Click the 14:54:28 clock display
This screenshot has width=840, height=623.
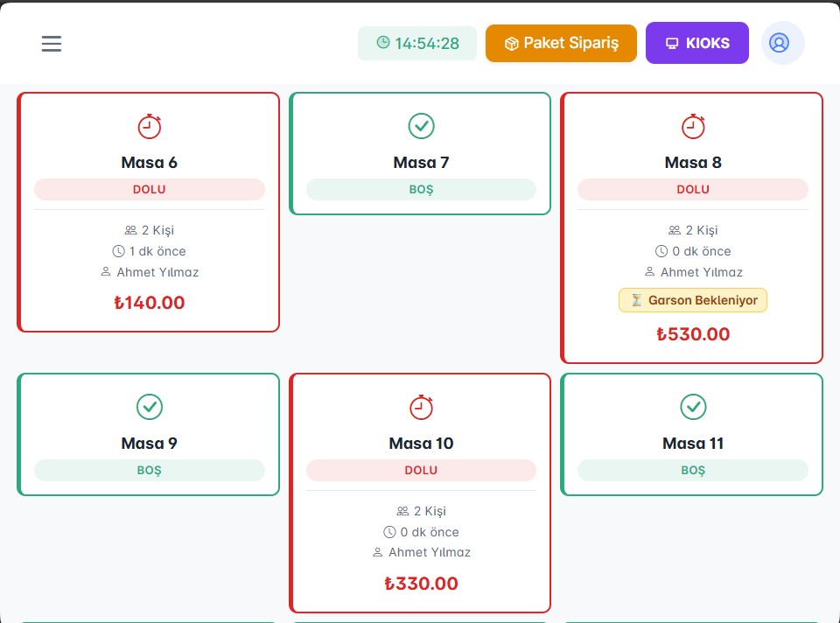[x=417, y=43]
